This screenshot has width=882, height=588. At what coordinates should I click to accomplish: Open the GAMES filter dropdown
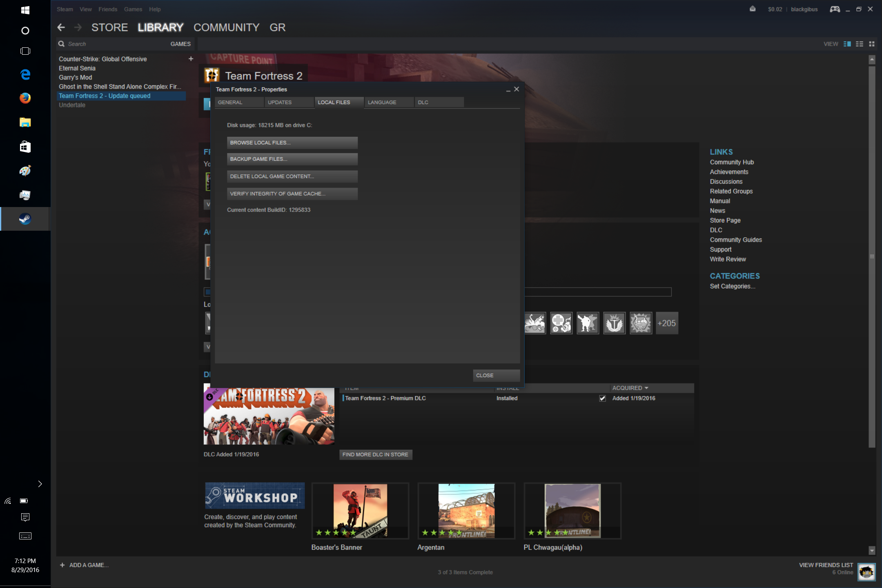tap(180, 44)
